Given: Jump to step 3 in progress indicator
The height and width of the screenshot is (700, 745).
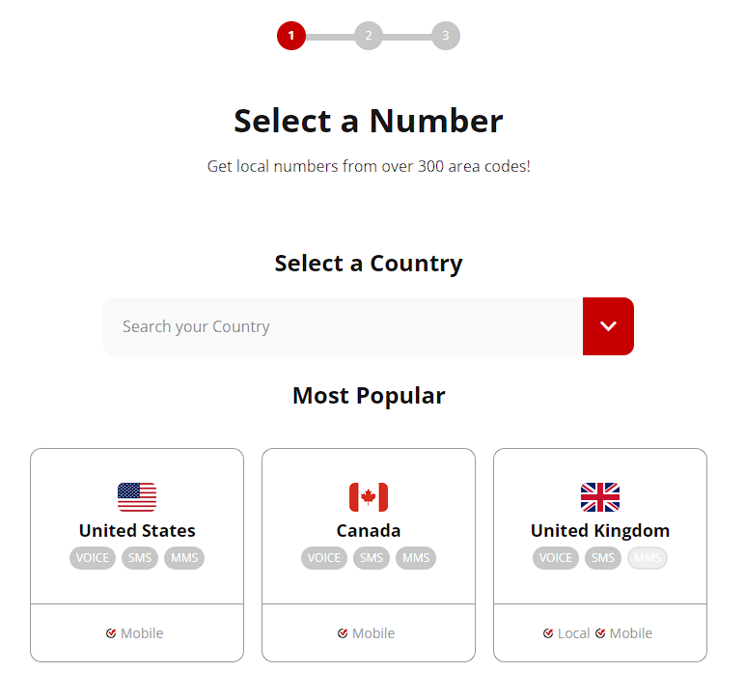Looking at the screenshot, I should click(x=446, y=36).
